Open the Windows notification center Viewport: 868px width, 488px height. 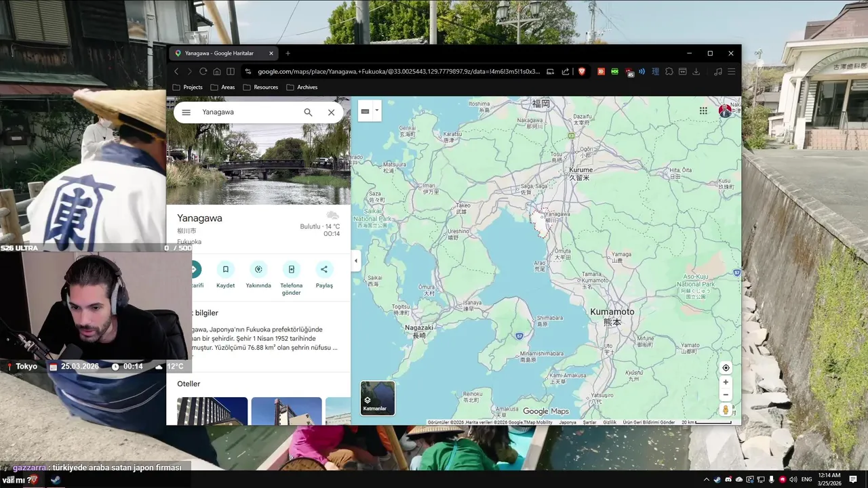tap(853, 479)
